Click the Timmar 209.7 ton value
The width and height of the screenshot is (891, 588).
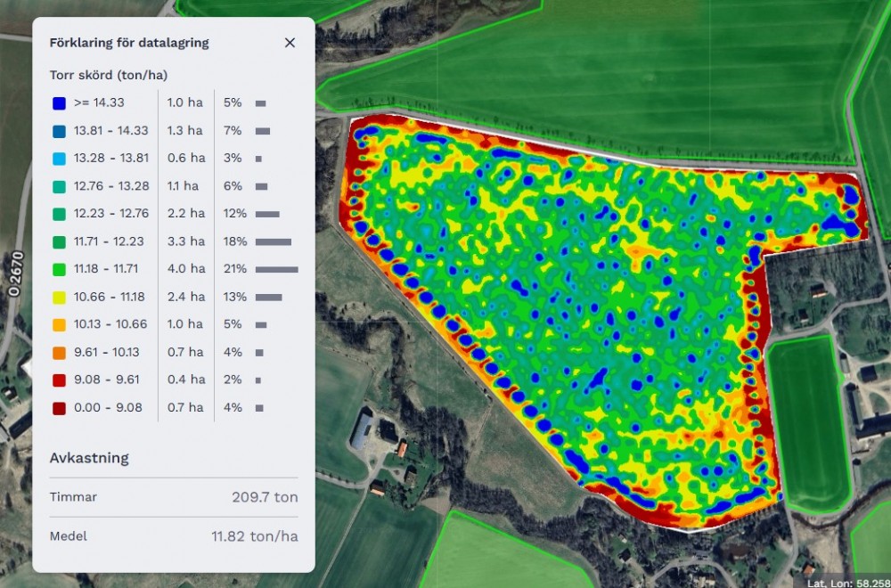265,497
